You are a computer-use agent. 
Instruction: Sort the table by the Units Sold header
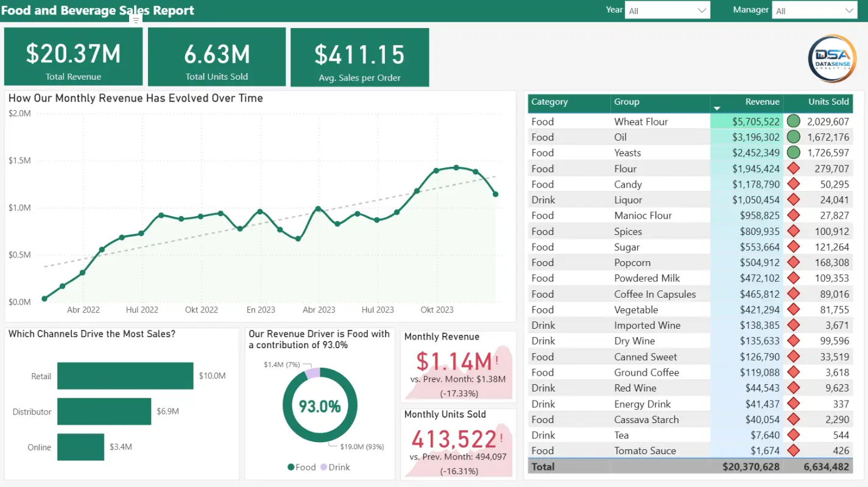[x=828, y=102]
